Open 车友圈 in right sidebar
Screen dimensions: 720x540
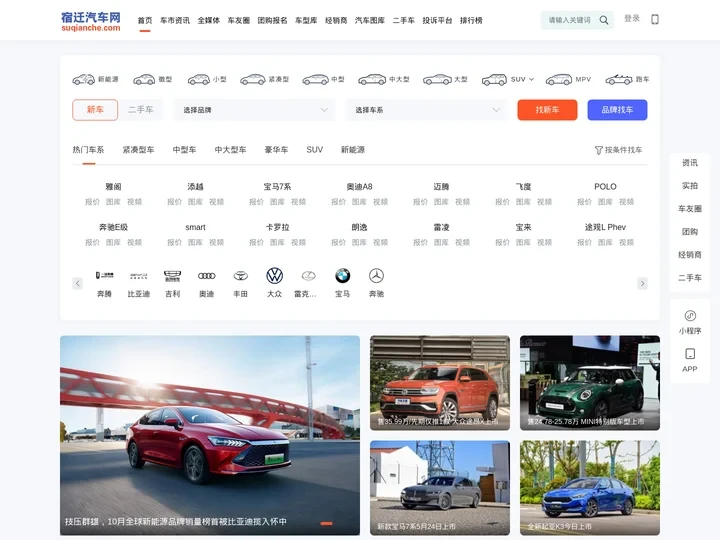pos(690,208)
